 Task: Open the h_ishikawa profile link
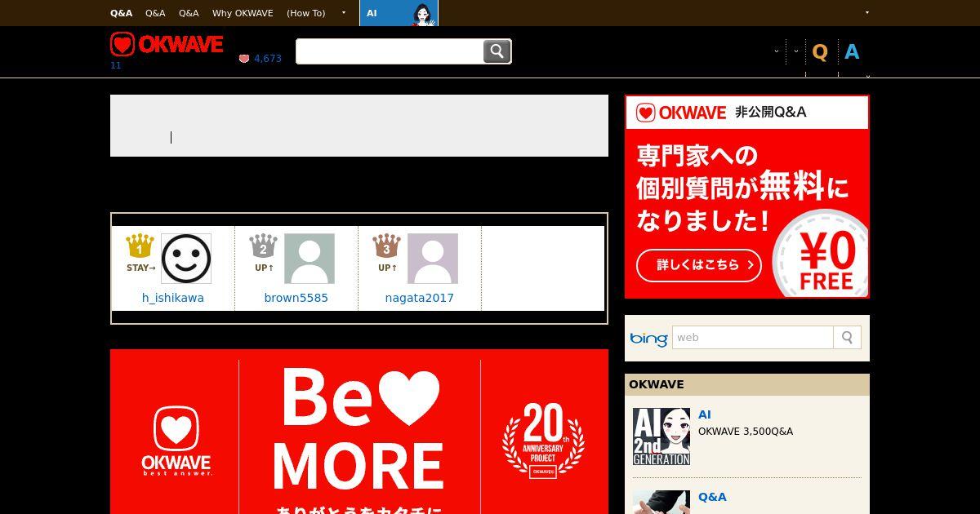173,298
